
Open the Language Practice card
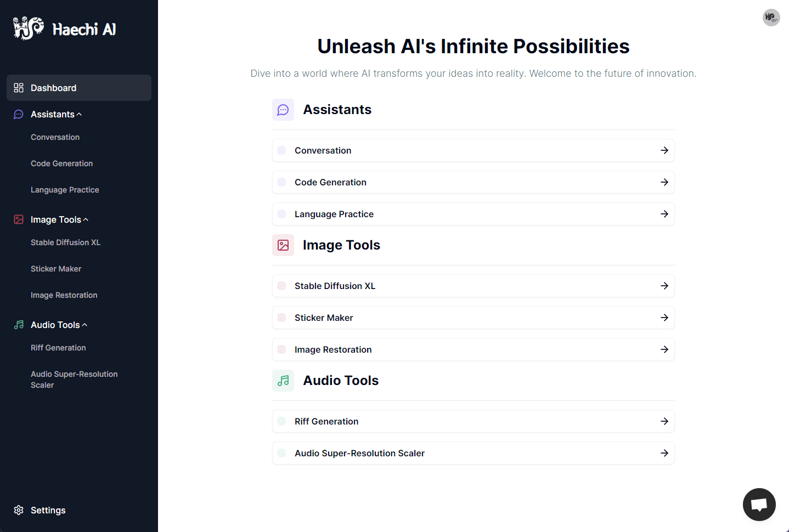pyautogui.click(x=473, y=214)
